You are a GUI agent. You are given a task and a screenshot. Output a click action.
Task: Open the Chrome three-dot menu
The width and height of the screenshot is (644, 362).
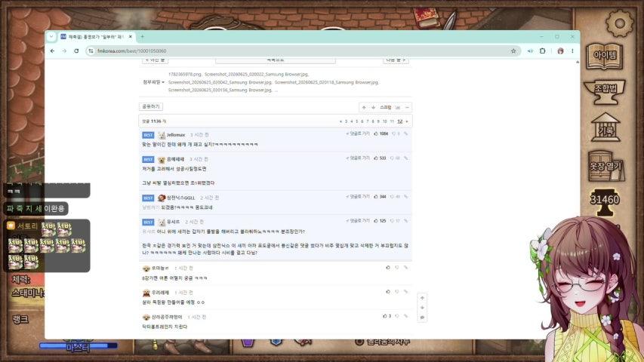(x=572, y=51)
